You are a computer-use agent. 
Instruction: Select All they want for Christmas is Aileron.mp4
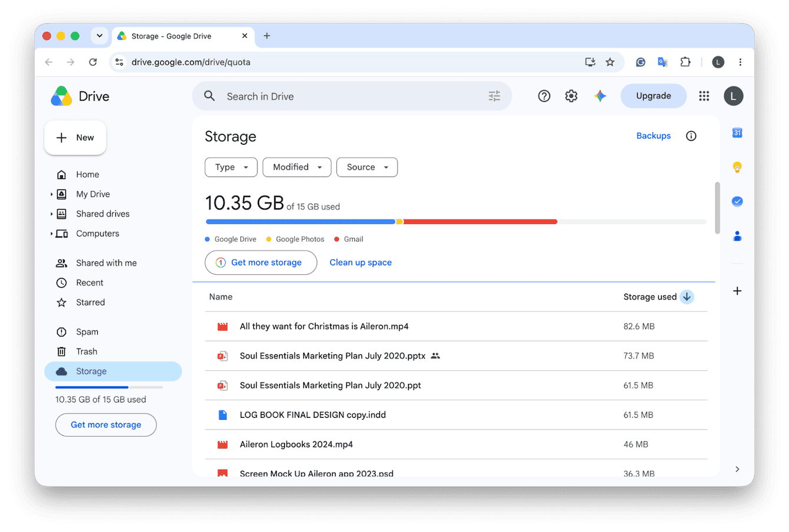tap(456, 327)
